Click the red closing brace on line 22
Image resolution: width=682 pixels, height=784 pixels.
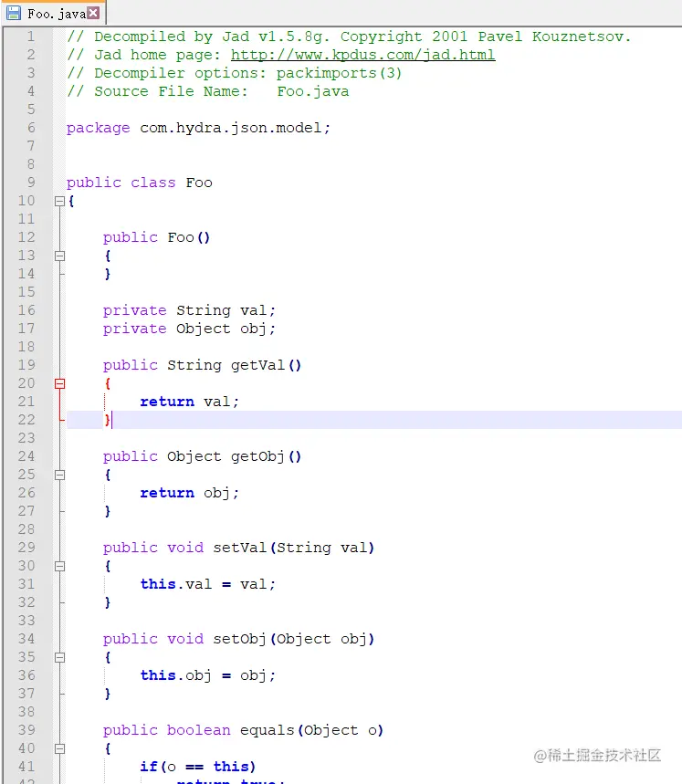[x=107, y=420]
